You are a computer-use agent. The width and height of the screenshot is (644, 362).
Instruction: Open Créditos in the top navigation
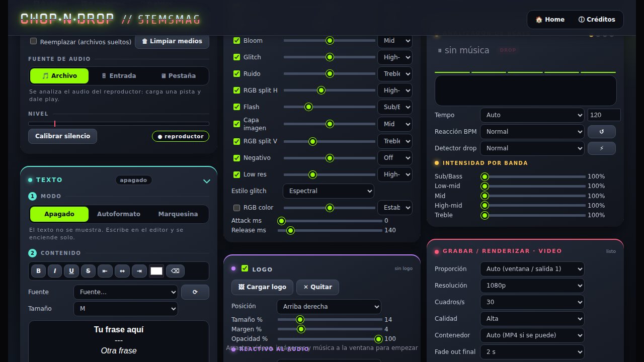(x=597, y=20)
